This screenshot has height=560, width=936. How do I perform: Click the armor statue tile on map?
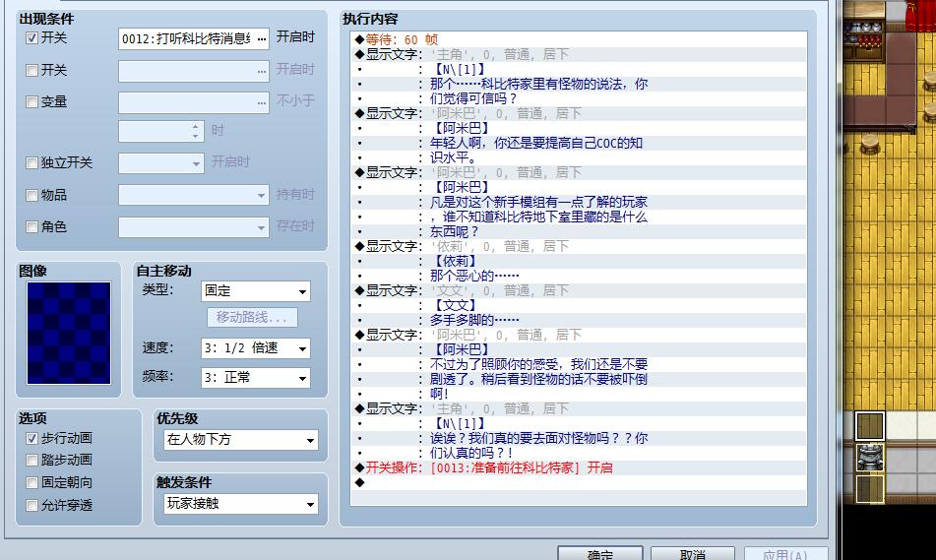point(870,458)
